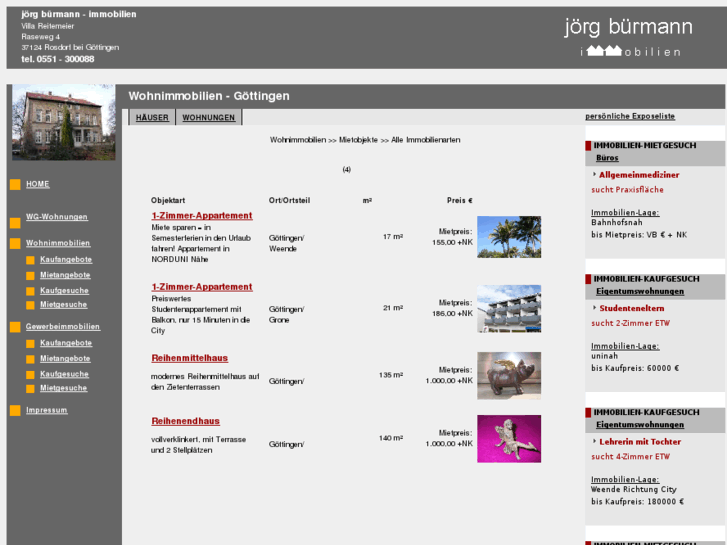Click the 'bis Kaufpreis: 60000 €' text
727x545 pixels.
tap(635, 368)
